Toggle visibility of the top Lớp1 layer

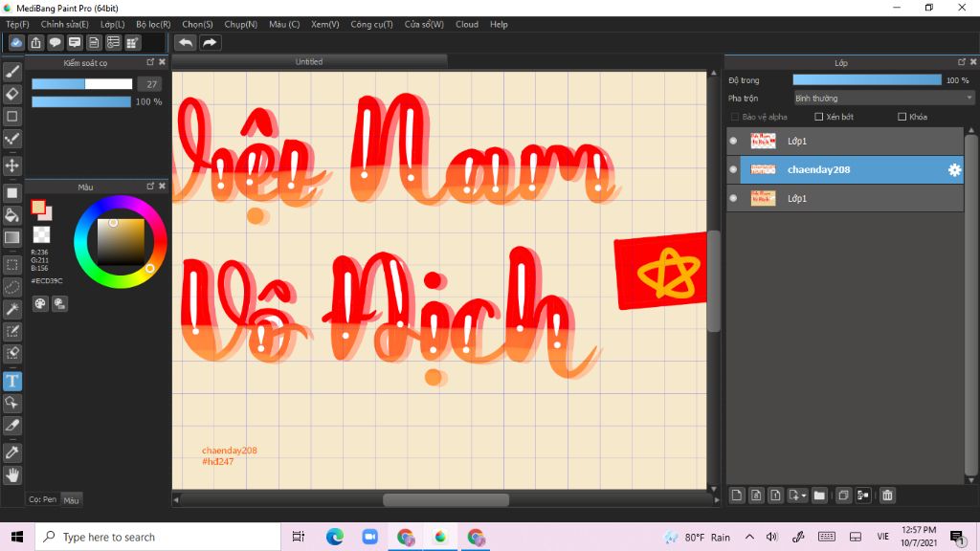click(733, 141)
